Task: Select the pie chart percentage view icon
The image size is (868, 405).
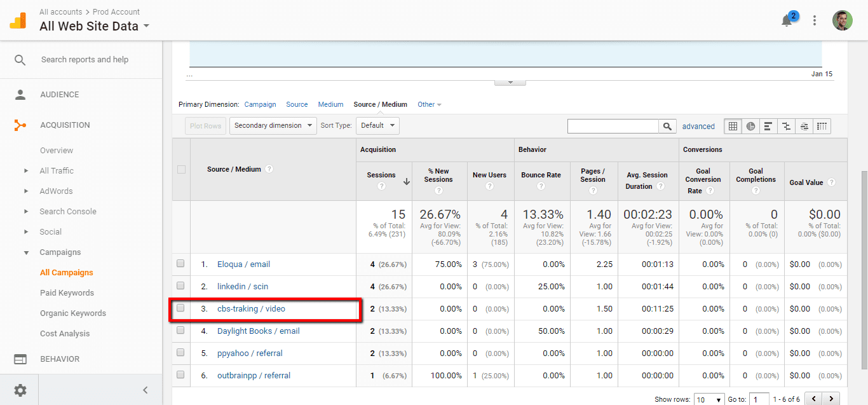Action: pyautogui.click(x=750, y=126)
